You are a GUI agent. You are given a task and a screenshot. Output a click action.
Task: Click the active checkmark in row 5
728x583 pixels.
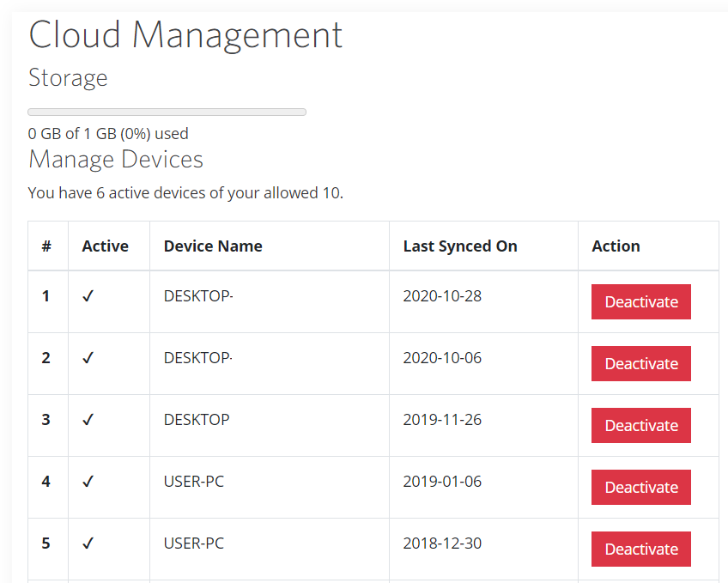pyautogui.click(x=88, y=544)
